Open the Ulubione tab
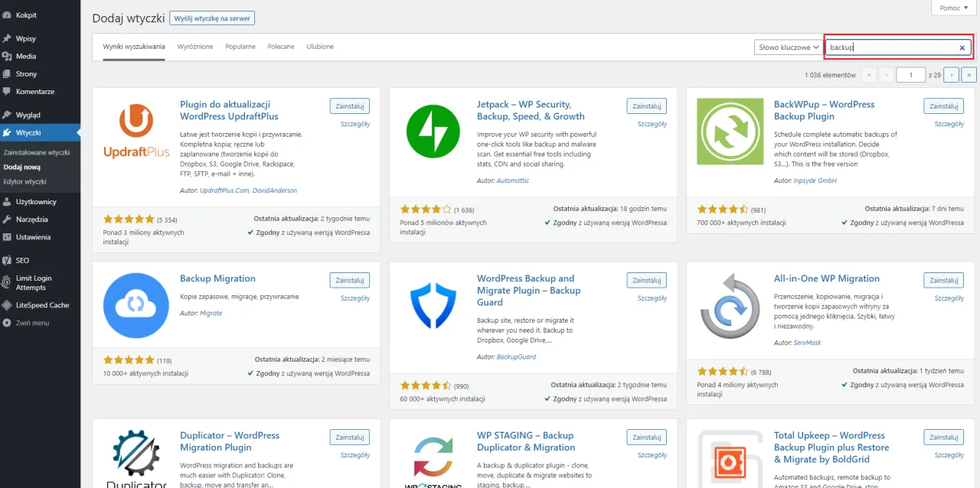The image size is (980, 488). point(320,46)
